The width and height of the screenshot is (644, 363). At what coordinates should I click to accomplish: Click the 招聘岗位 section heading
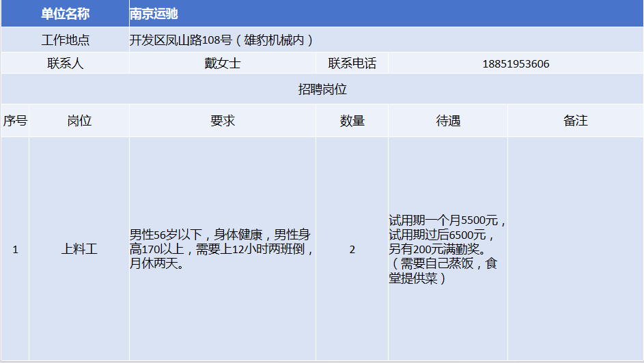322,89
